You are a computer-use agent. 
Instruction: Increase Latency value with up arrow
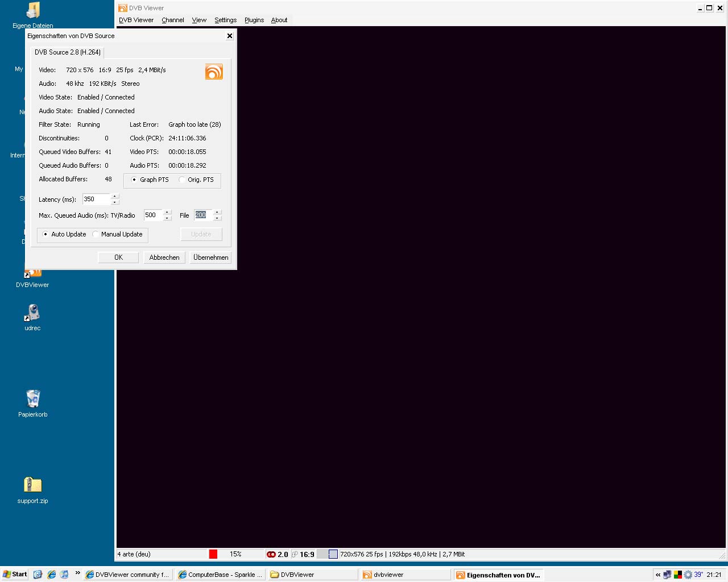pyautogui.click(x=115, y=196)
